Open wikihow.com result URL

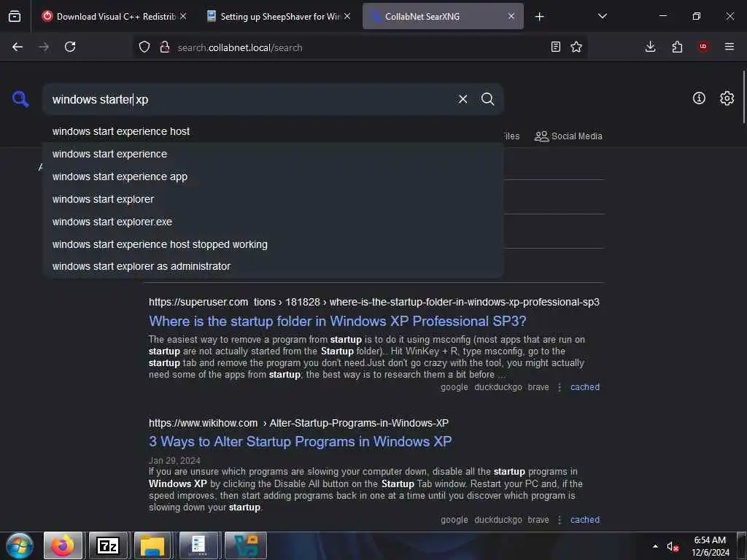pyautogui.click(x=298, y=423)
